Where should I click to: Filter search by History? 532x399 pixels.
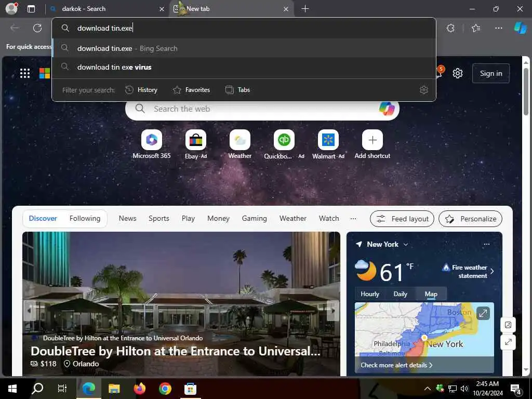(x=141, y=90)
